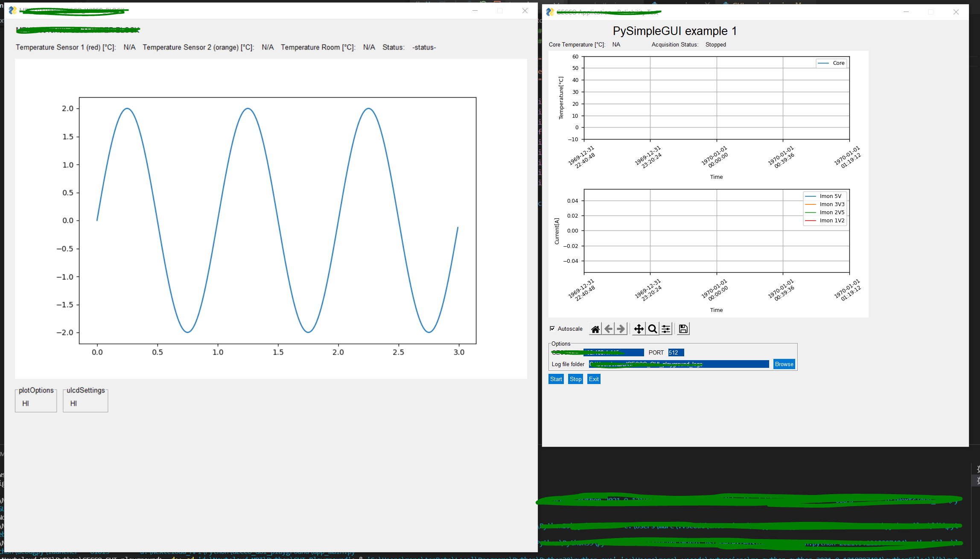
Task: Go back to previous view with left arrow icon
Action: [609, 329]
